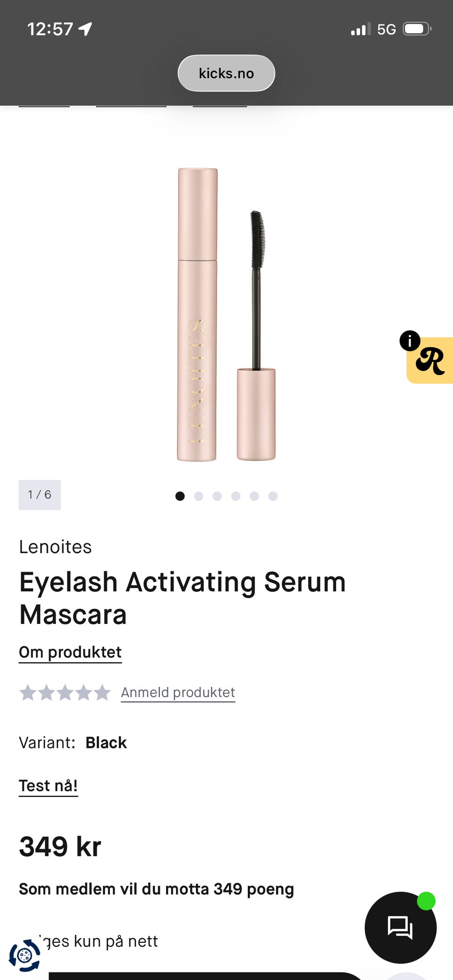Tap the five-star rating row

click(65, 693)
